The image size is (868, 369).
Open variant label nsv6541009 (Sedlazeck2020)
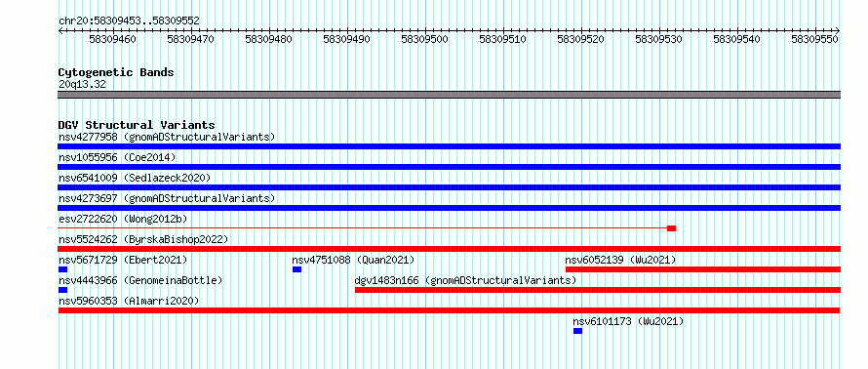pyautogui.click(x=135, y=178)
